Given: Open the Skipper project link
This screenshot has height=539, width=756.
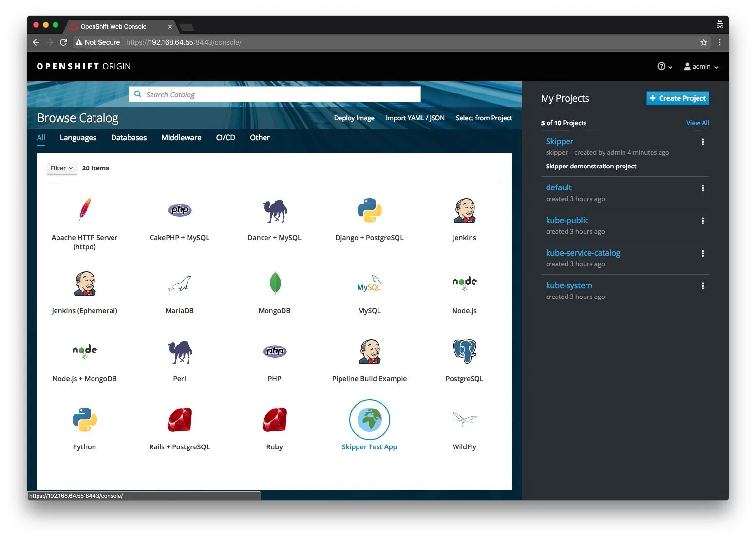Looking at the screenshot, I should (559, 141).
